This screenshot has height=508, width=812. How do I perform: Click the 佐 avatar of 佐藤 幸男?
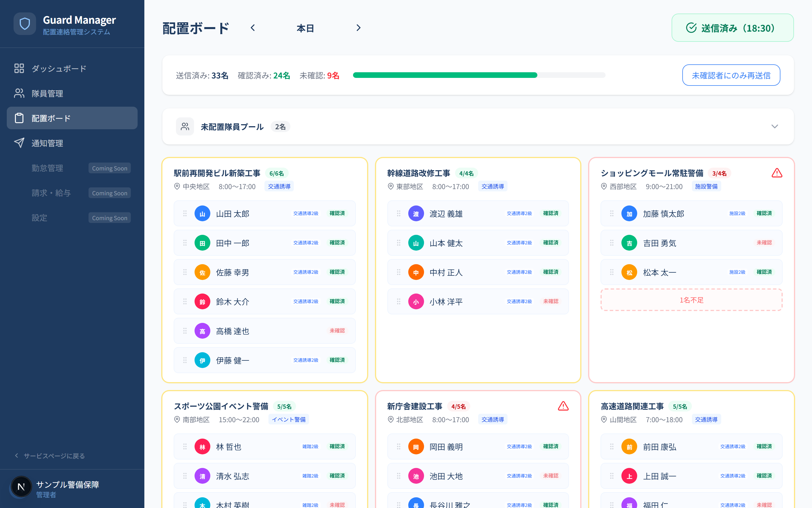pos(202,272)
